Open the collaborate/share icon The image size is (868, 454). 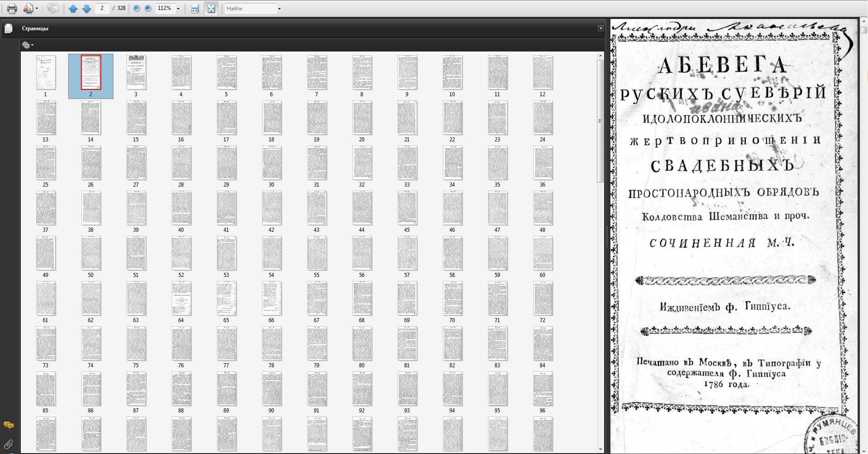pos(28,9)
